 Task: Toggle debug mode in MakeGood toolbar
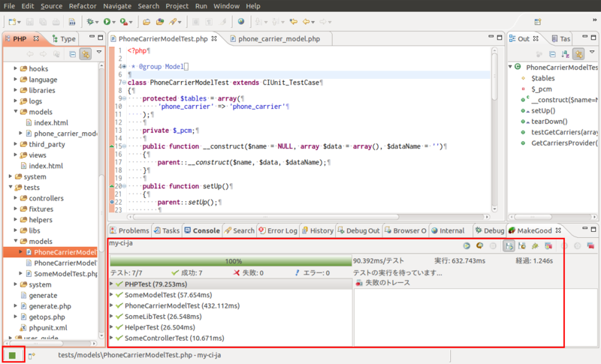[x=535, y=245]
